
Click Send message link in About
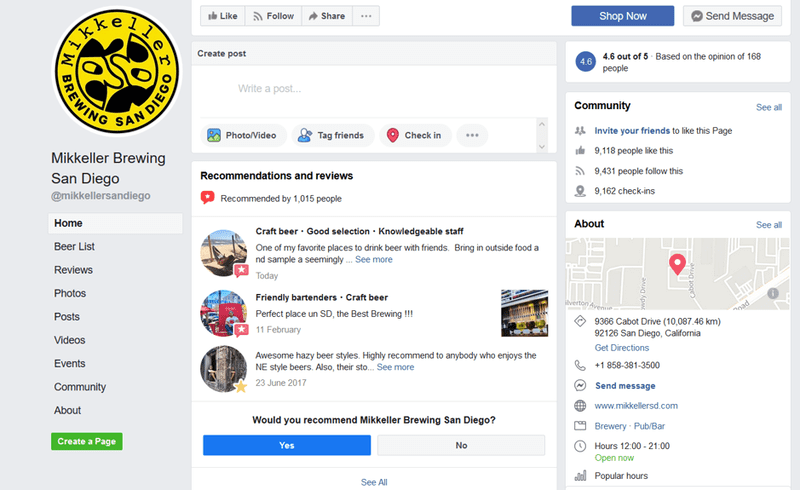(625, 386)
